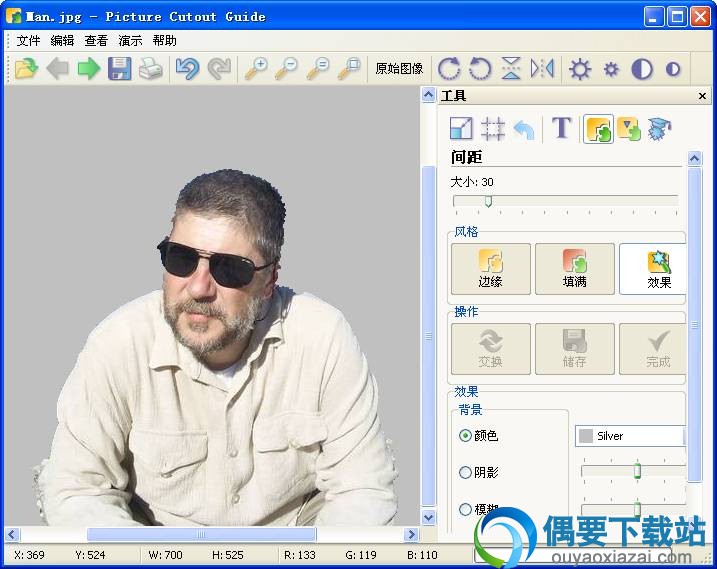717x569 pixels.
Task: Show 原始图像 original image
Action: tap(399, 69)
